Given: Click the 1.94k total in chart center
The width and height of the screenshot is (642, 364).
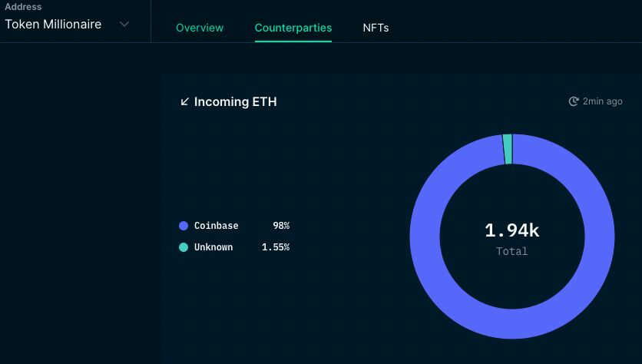Looking at the screenshot, I should point(511,230).
